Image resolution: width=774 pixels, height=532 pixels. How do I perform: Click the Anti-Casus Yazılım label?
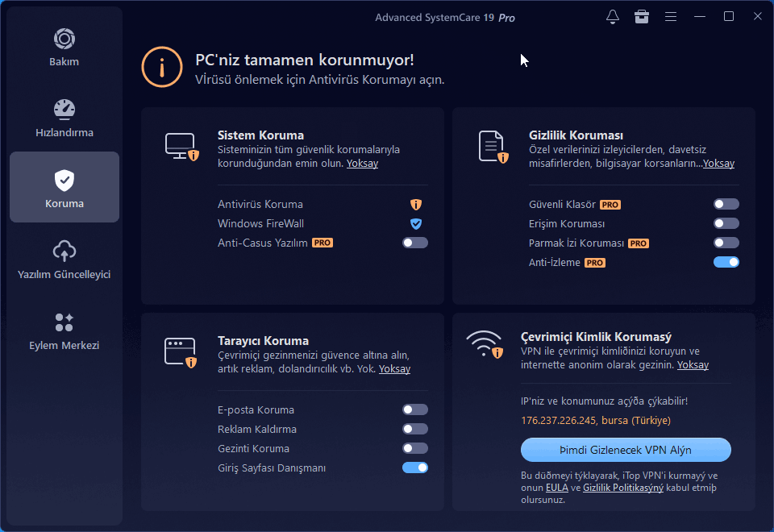(263, 243)
